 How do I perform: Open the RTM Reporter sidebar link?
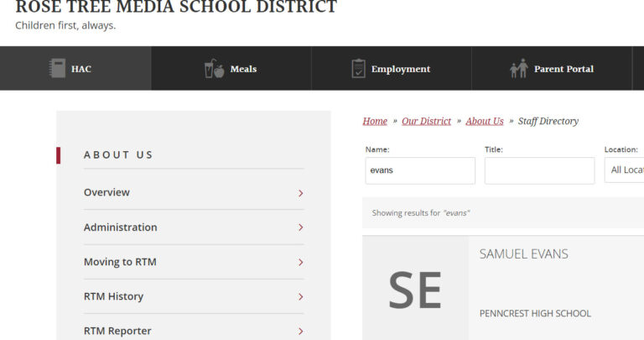[x=117, y=331]
